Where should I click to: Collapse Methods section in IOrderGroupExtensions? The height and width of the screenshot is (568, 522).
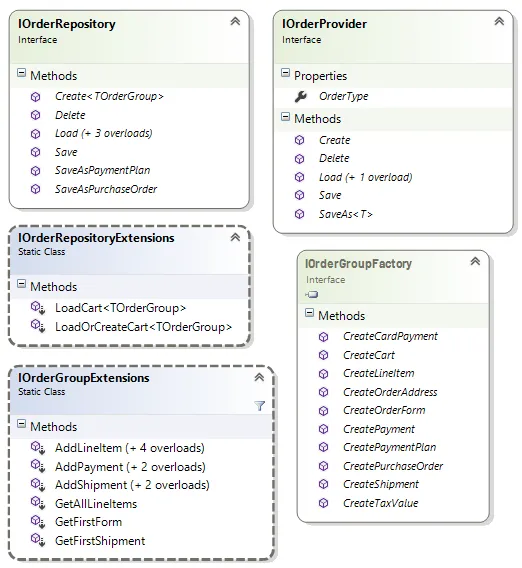click(21, 423)
